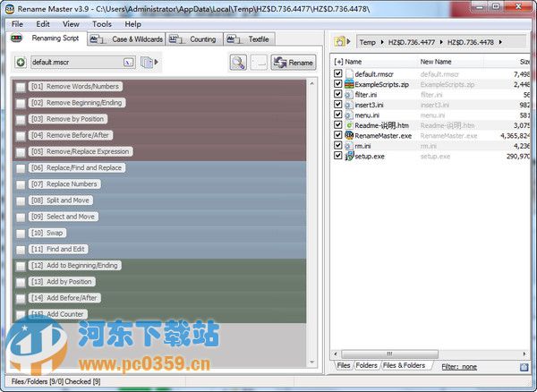Viewport: 537px width, 392px height.
Task: Switch to the Textfile tab
Action: (x=249, y=39)
